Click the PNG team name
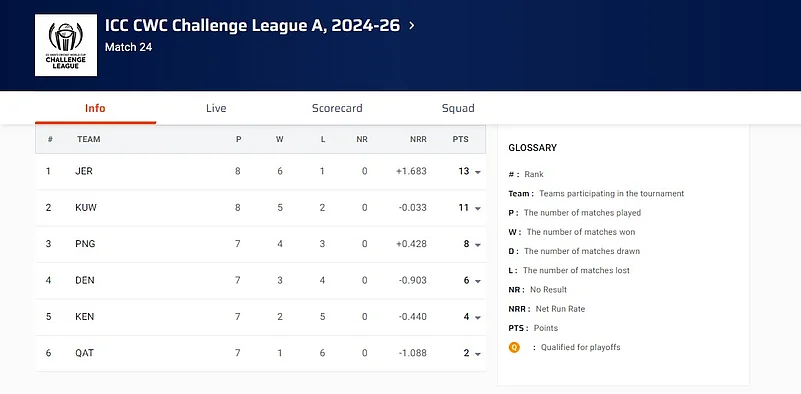This screenshot has width=801, height=394. click(85, 244)
